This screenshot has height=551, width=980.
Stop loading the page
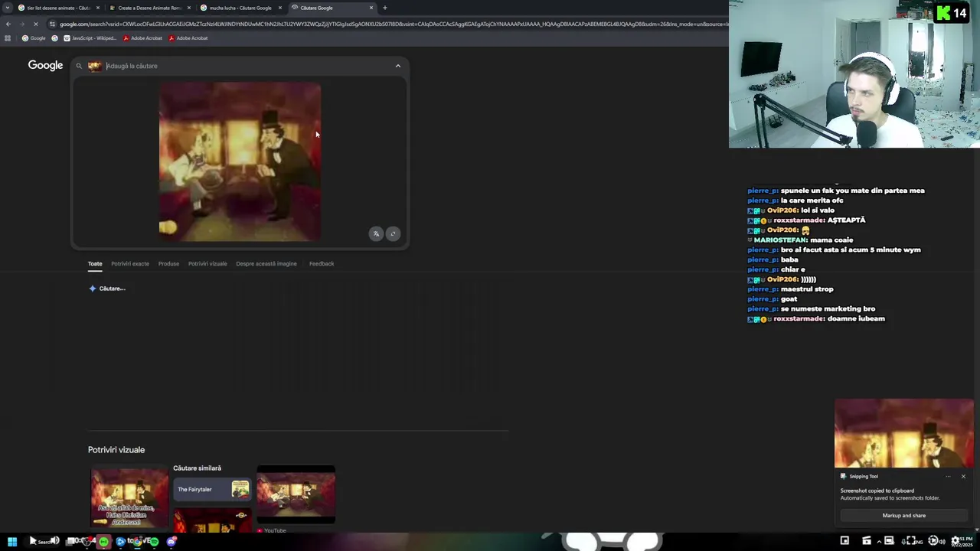point(36,24)
